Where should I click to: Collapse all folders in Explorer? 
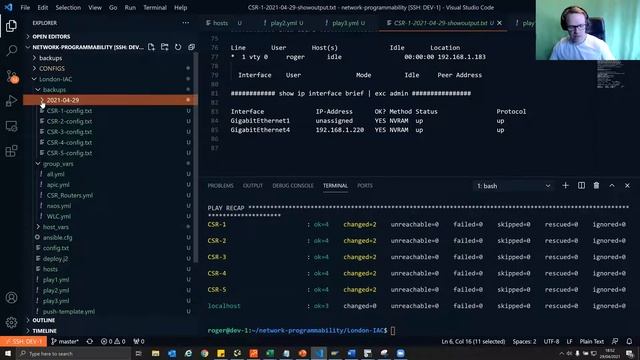coord(191,47)
